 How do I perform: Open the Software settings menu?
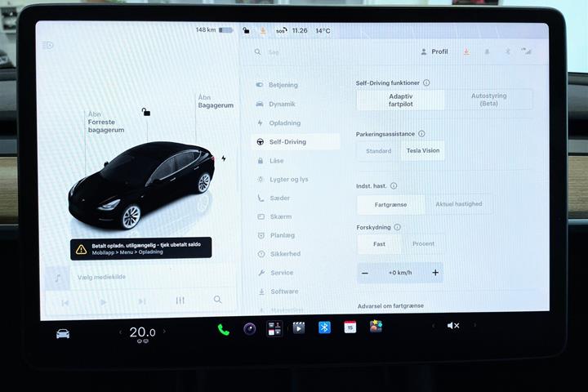pos(278,292)
